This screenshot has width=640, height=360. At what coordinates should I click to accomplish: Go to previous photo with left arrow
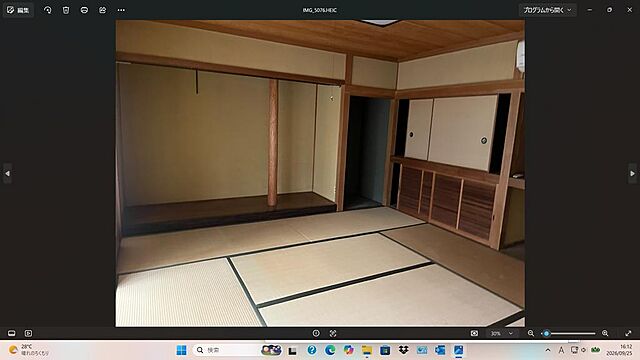[x=7, y=173]
